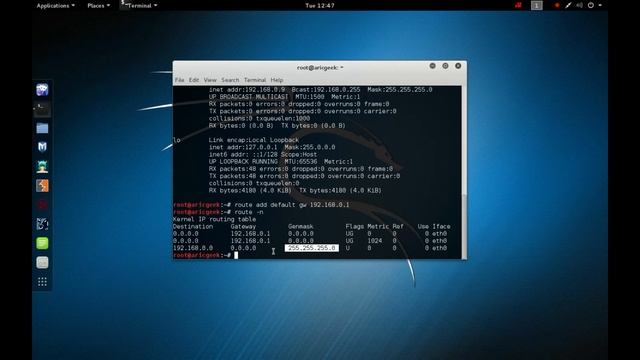Click 'inet addr:127.0.0.1' text

pos(243,147)
